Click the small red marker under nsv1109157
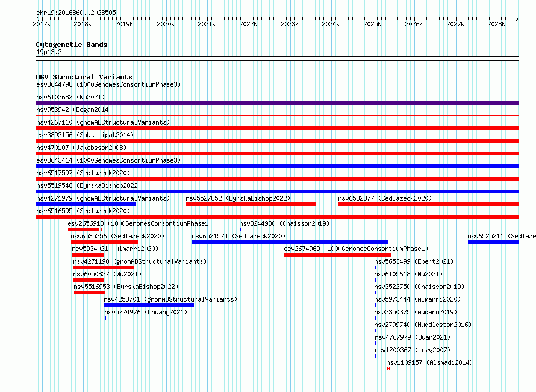Screen dimensions: 536x392 [388, 369]
